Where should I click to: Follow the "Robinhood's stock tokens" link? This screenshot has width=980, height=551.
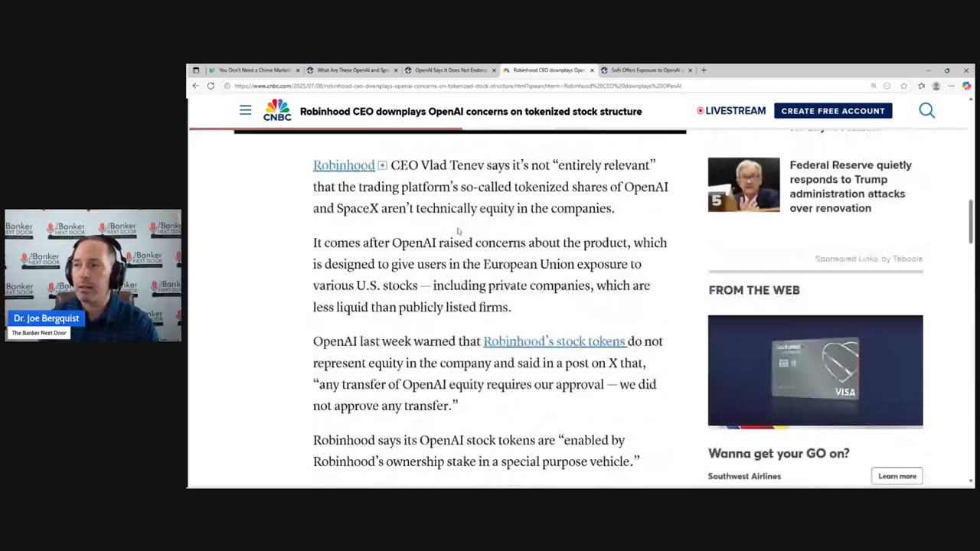pyautogui.click(x=554, y=341)
